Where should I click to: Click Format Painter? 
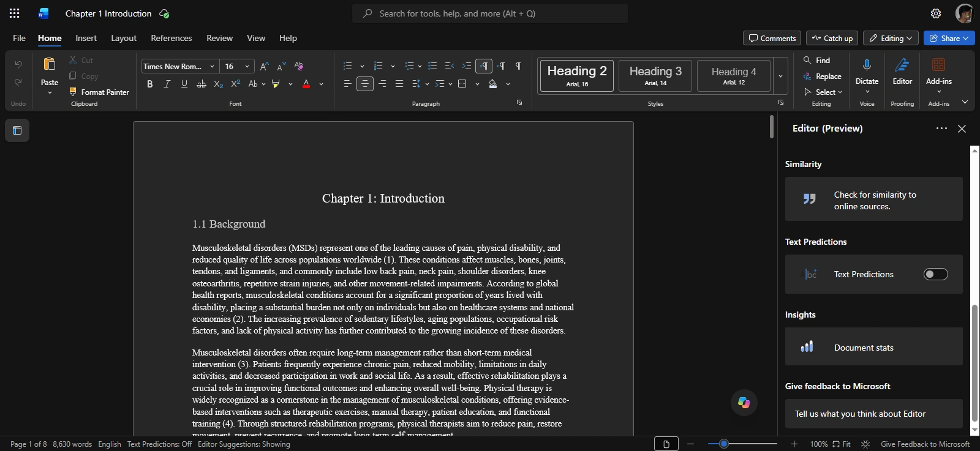click(x=99, y=92)
